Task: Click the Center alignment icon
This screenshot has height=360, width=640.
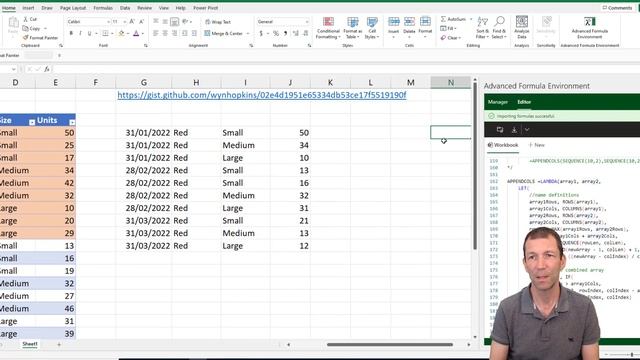Action: pos(165,33)
